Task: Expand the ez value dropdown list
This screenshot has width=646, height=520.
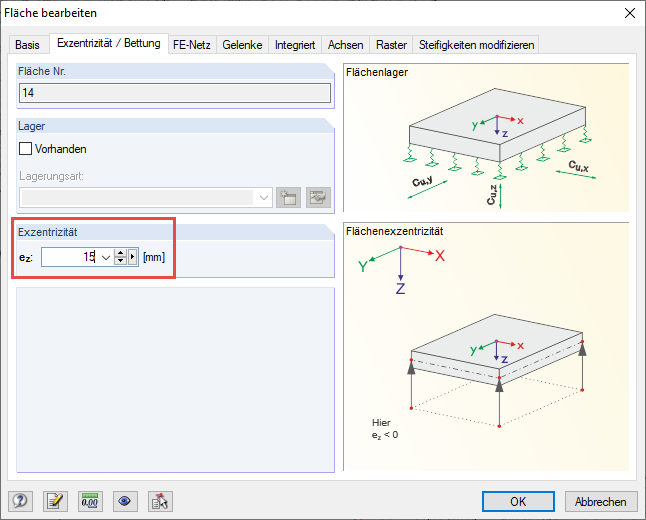Action: point(106,258)
